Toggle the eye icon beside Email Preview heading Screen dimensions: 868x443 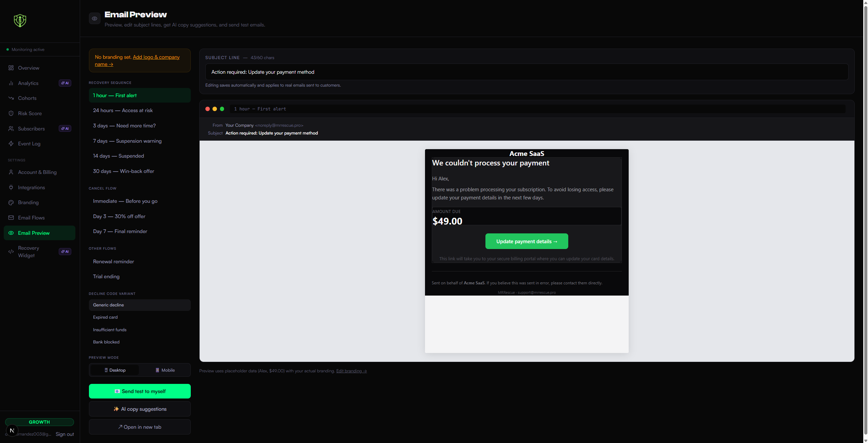point(94,18)
